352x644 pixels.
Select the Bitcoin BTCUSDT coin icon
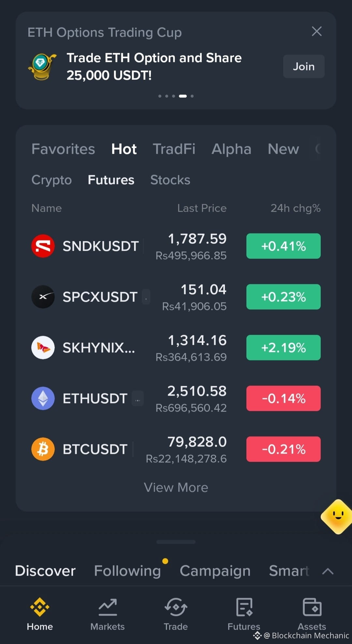(x=43, y=449)
